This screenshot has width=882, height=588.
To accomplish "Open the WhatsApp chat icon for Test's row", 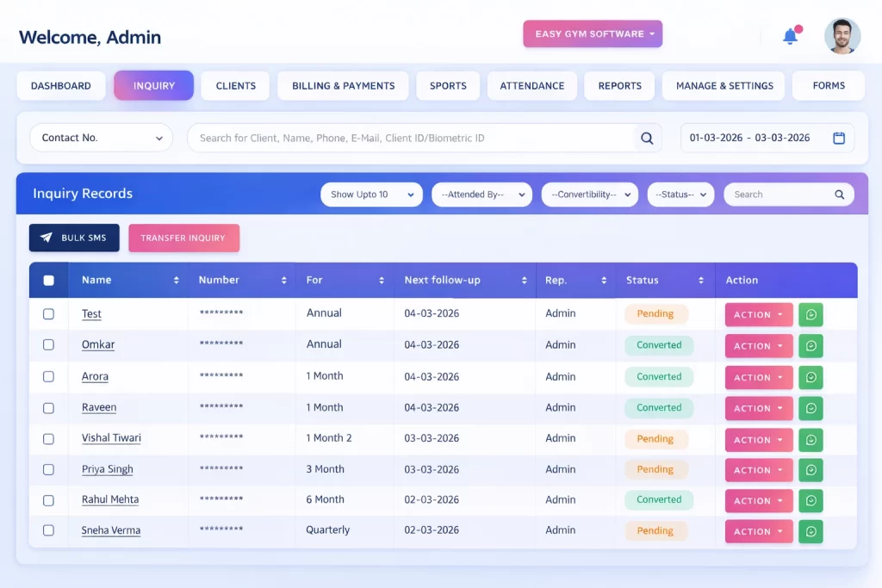I will [811, 314].
